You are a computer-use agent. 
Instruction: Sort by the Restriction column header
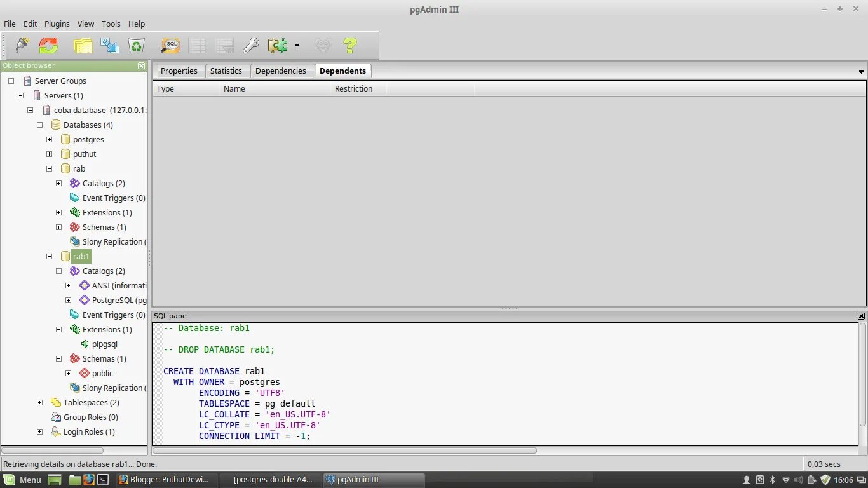[x=358, y=88]
